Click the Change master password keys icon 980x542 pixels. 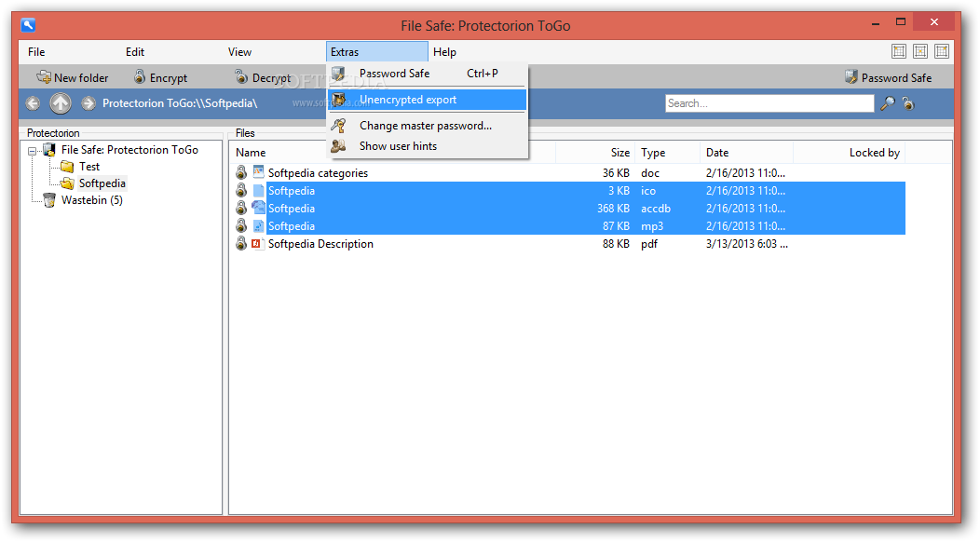click(339, 126)
